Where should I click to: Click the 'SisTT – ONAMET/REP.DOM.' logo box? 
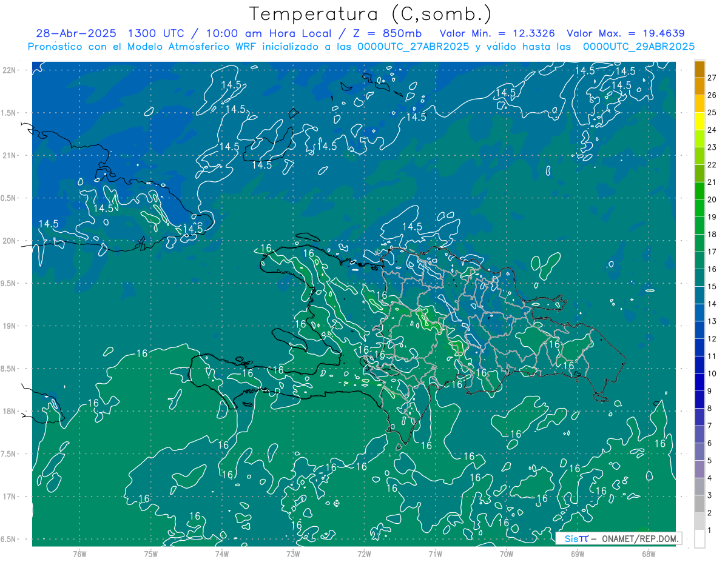(x=618, y=538)
